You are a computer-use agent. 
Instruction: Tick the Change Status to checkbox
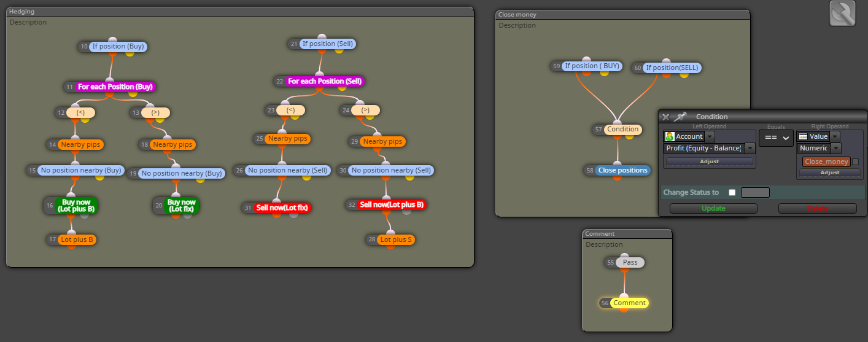pyautogui.click(x=732, y=193)
